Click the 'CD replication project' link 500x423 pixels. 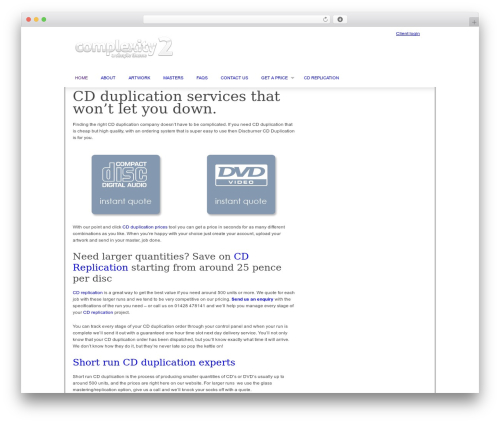tap(98, 312)
